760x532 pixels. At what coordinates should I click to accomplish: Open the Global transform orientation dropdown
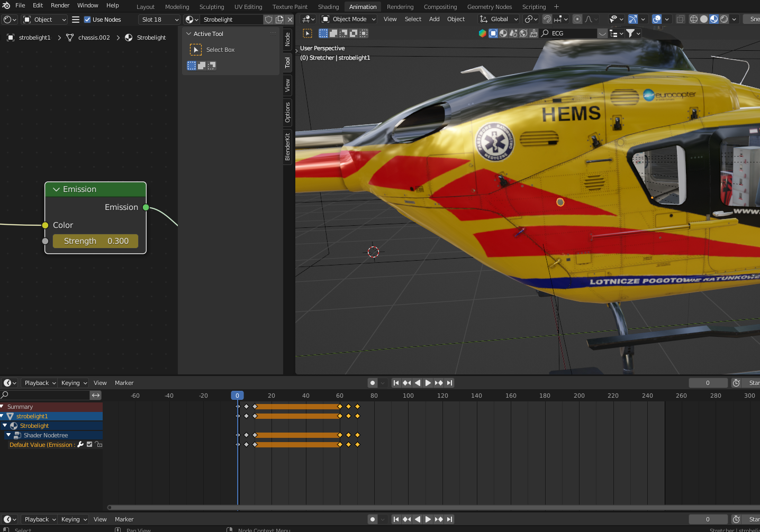coord(499,19)
